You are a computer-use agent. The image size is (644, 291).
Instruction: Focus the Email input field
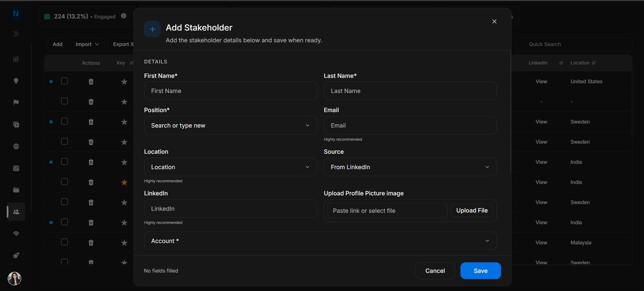(x=410, y=126)
